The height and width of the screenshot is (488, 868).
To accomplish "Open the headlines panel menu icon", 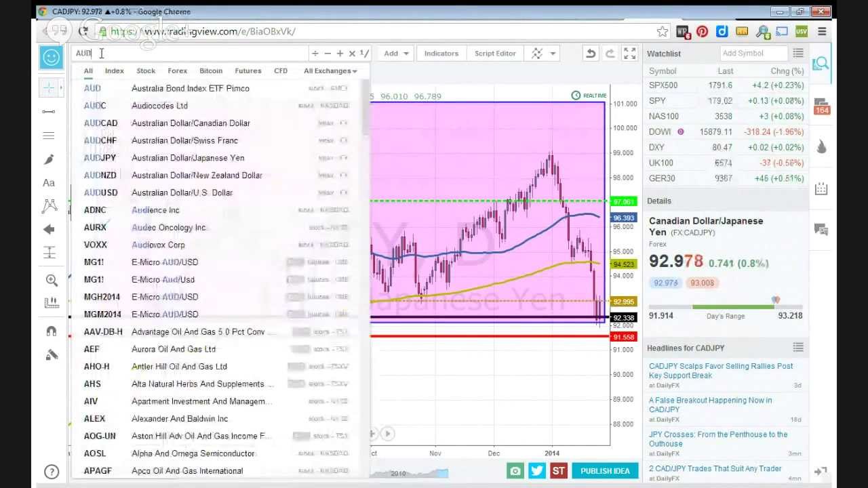I will [x=798, y=347].
